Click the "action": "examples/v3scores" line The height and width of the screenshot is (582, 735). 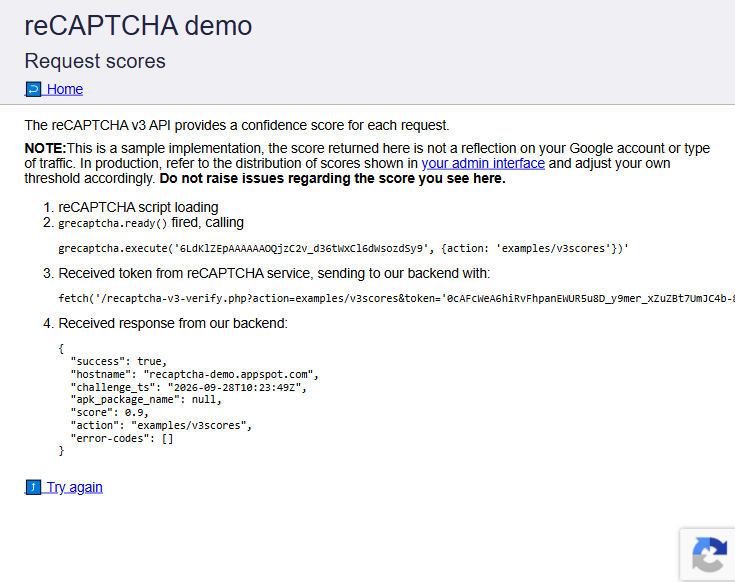pos(161,425)
